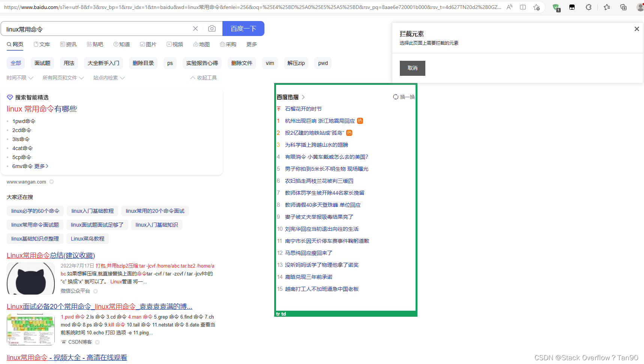Viewport: 644px width, 364px height.
Task: Open the 更多 tab menu
Action: pos(252,44)
